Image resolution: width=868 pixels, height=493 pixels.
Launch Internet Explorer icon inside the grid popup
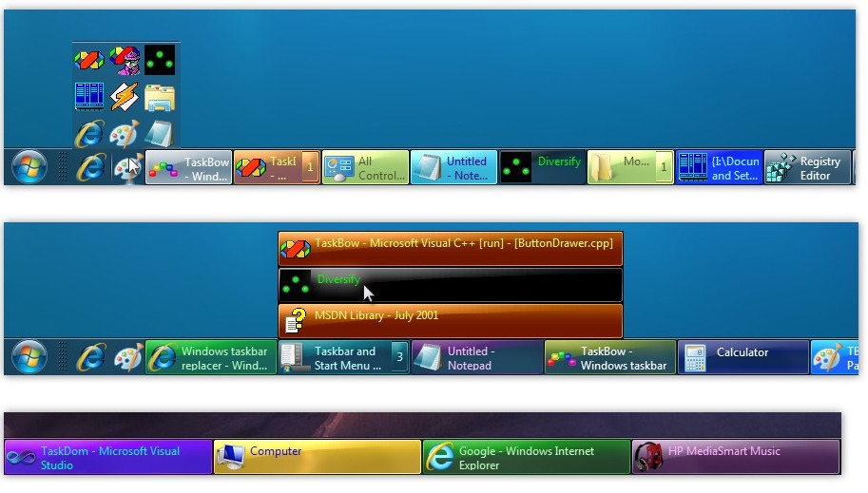[x=89, y=133]
